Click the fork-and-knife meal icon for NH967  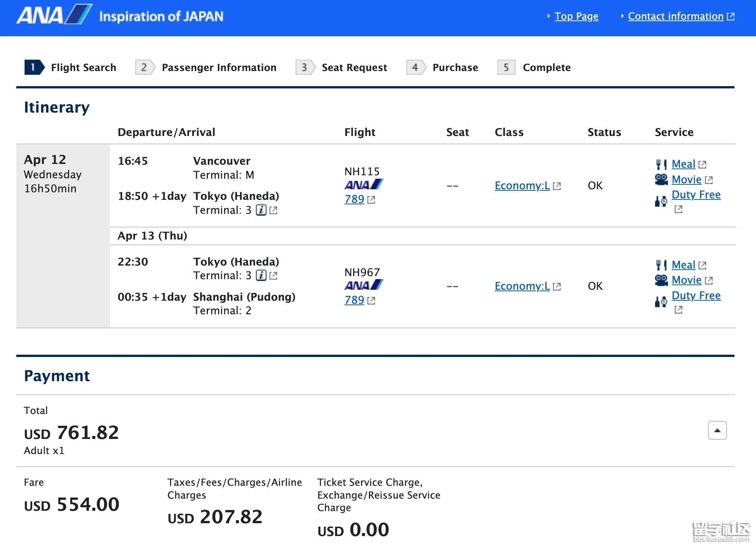tap(661, 265)
